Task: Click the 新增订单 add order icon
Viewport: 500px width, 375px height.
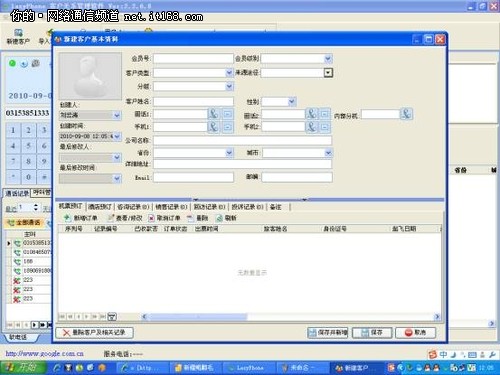Action: tap(67, 218)
